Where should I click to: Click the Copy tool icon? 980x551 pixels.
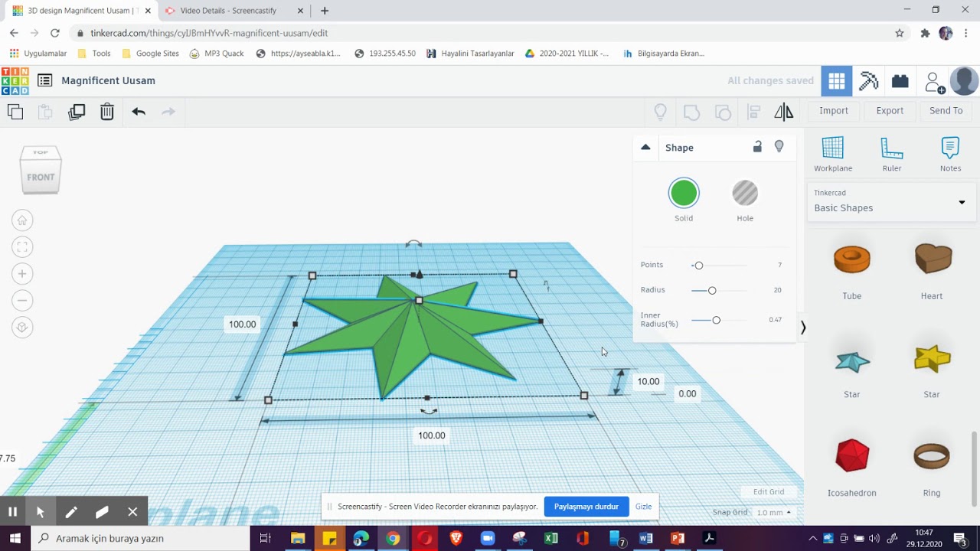(15, 112)
